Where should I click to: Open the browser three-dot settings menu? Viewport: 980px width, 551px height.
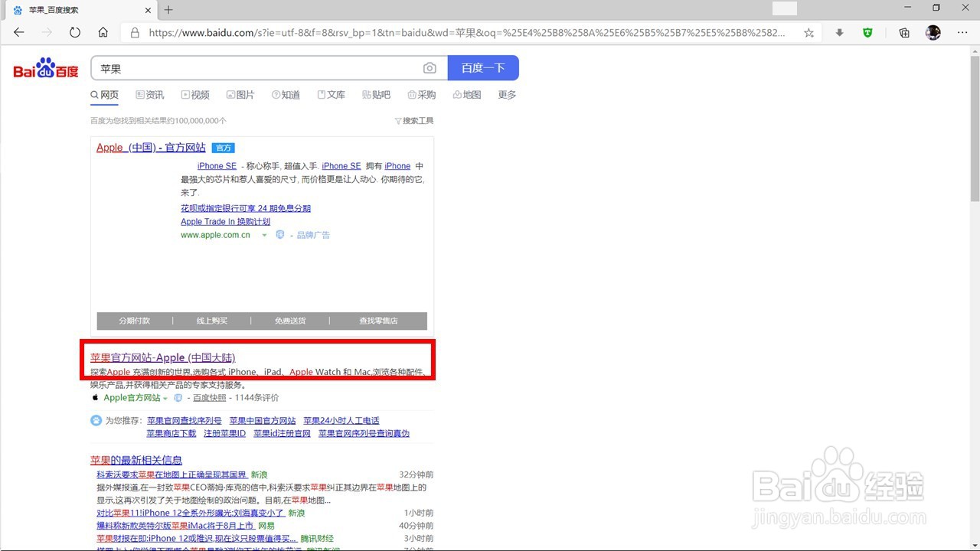tap(962, 33)
